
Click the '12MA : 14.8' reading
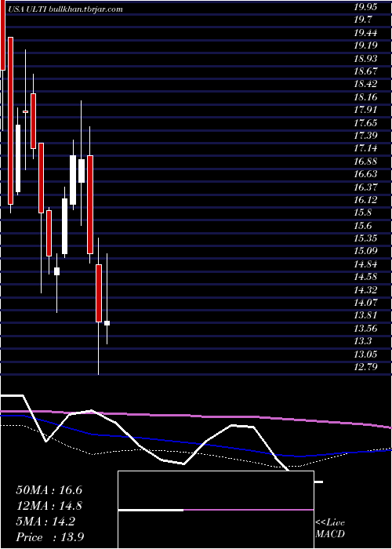(x=49, y=506)
